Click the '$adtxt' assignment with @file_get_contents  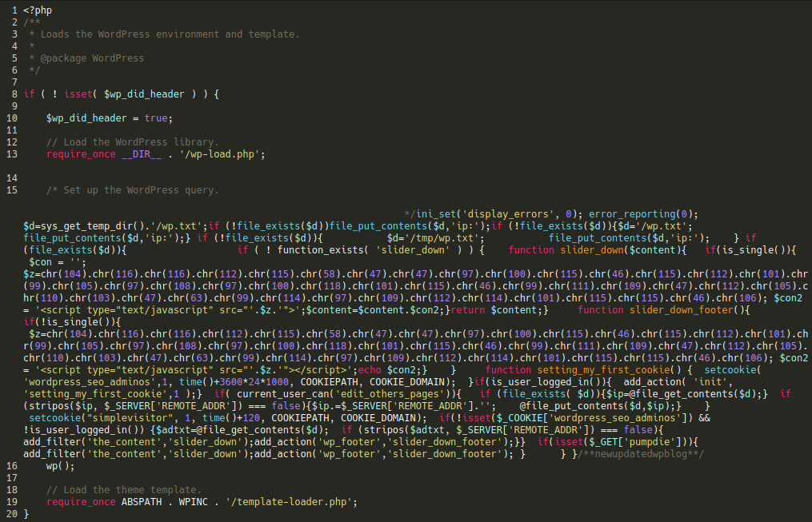tap(242, 430)
